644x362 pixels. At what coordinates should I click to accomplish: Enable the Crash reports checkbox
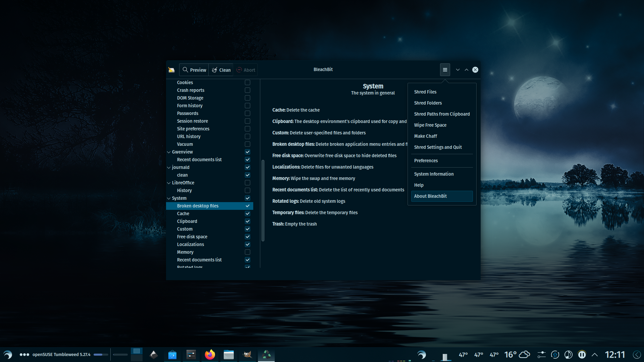tap(248, 90)
